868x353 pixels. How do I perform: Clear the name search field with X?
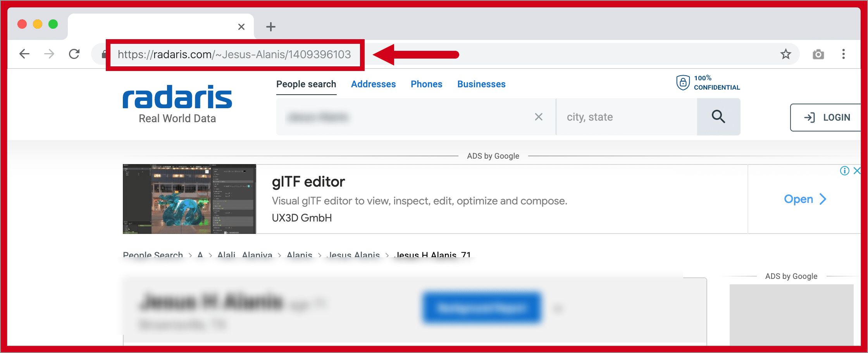coord(539,117)
